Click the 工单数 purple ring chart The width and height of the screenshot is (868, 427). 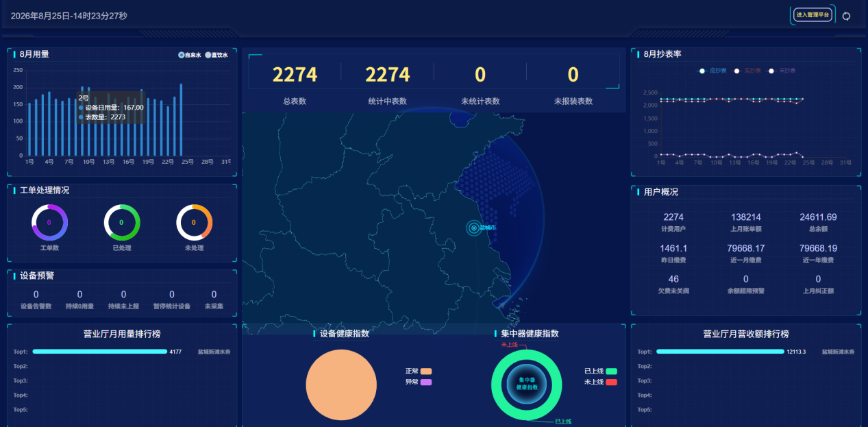tap(49, 222)
